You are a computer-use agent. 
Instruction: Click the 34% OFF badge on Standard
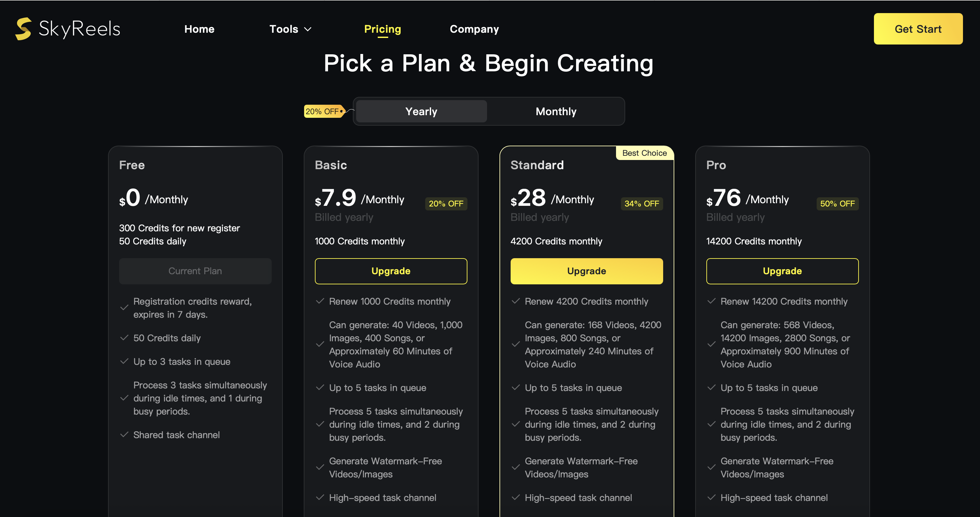coord(642,204)
